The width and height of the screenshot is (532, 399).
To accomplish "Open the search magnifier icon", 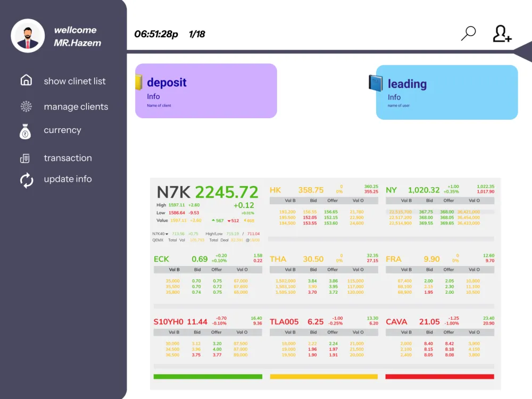I will (x=469, y=33).
